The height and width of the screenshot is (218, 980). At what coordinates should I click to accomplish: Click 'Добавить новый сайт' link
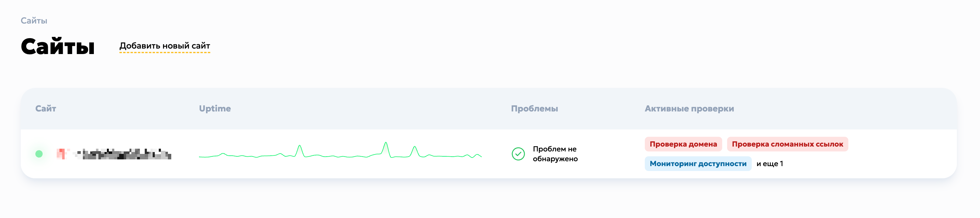(165, 46)
